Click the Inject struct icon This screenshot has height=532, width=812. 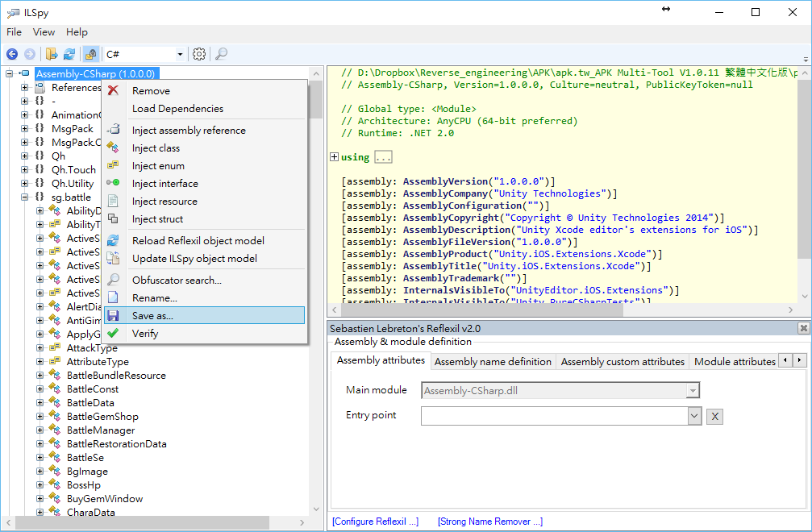113,218
